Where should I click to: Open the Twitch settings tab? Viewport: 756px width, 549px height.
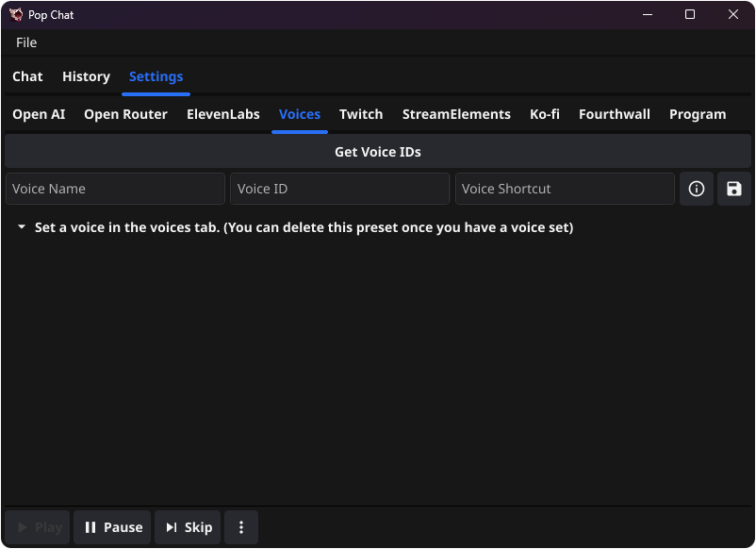click(x=361, y=114)
